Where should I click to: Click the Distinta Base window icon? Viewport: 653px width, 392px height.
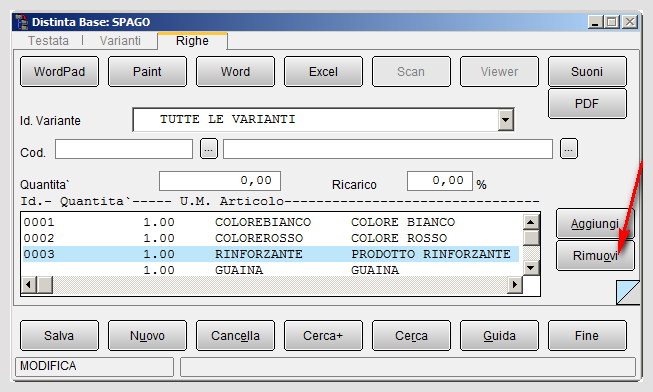tap(22, 22)
